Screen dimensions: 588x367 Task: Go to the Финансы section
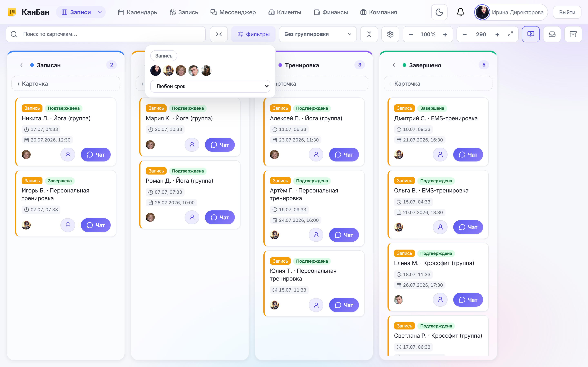pos(331,12)
